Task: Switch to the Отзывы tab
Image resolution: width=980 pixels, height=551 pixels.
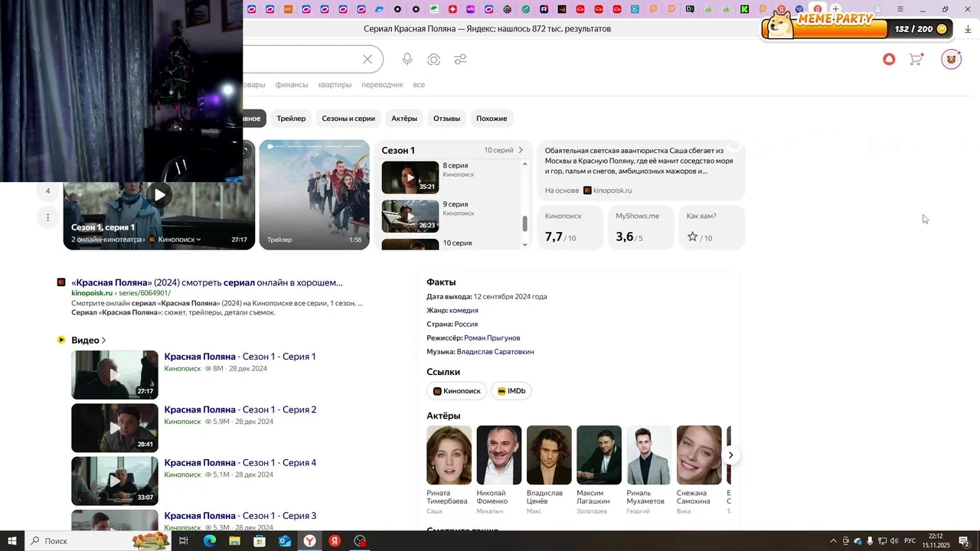Action: 446,119
